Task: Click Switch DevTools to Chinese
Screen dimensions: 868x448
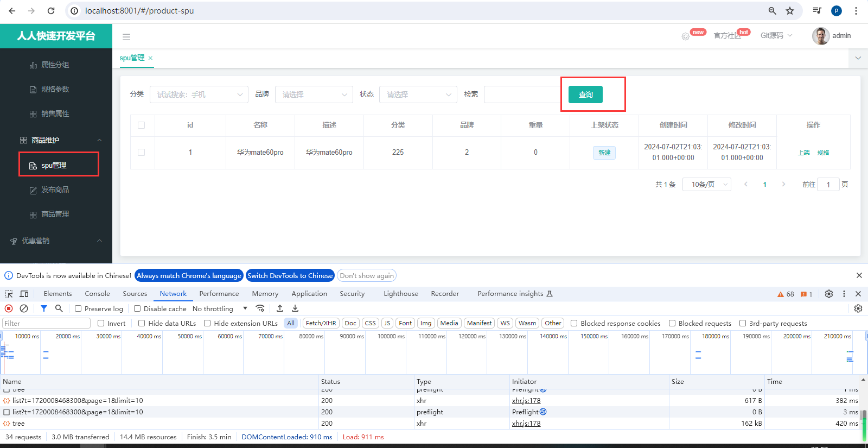Action: [x=290, y=275]
